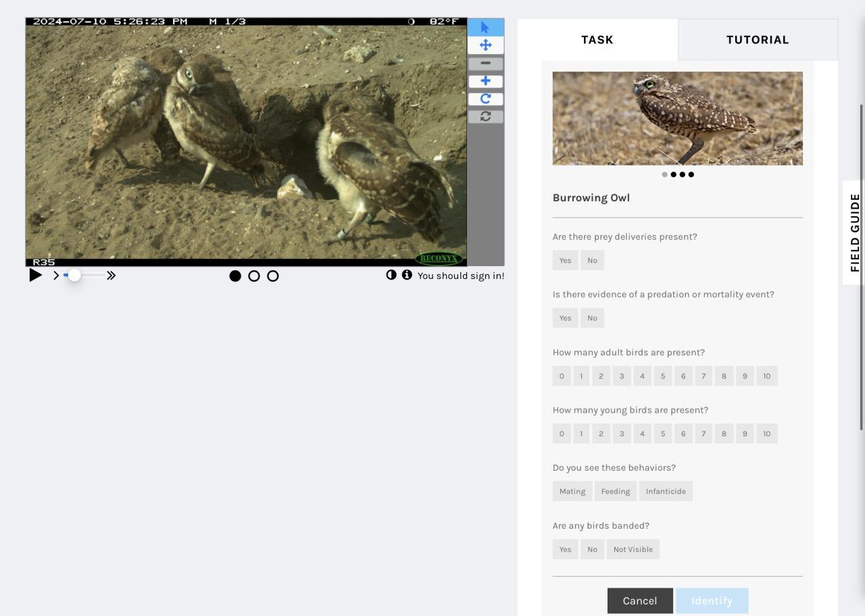The height and width of the screenshot is (616, 865).
Task: Click the camera trap owl photo
Action: click(x=246, y=142)
